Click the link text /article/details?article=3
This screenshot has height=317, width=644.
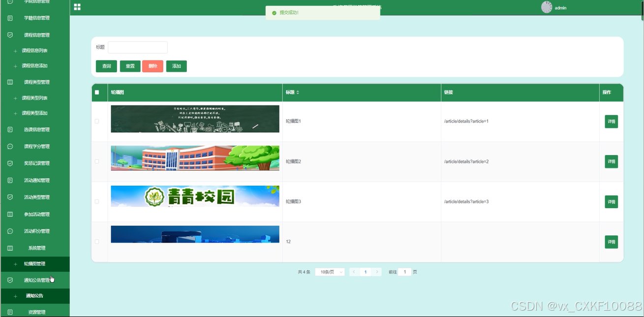(466, 202)
